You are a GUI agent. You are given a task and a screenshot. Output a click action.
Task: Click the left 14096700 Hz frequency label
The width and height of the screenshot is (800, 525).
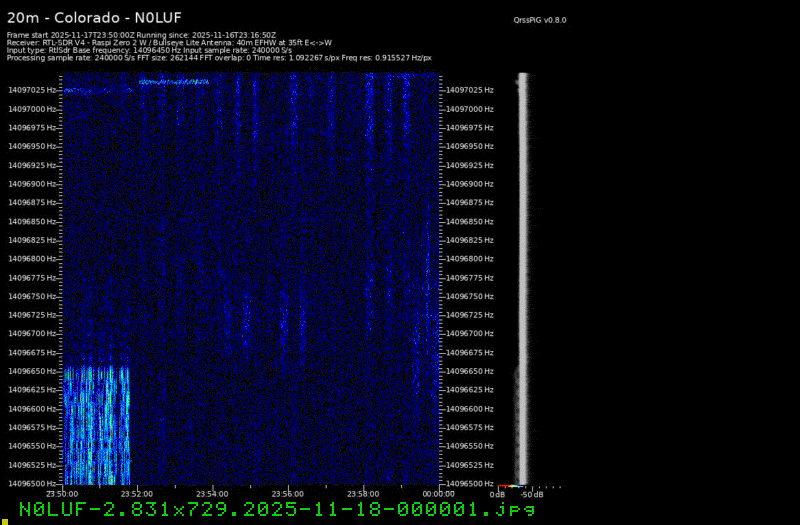pyautogui.click(x=32, y=334)
